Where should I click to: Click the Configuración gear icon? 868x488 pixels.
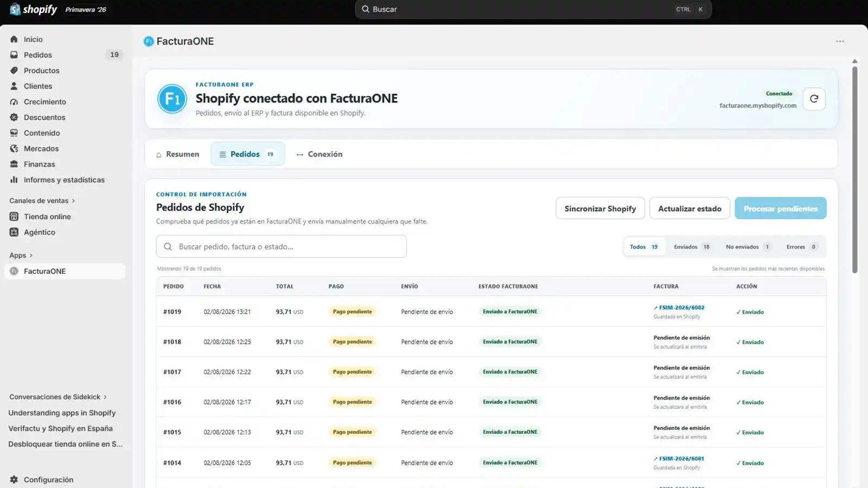(14, 479)
